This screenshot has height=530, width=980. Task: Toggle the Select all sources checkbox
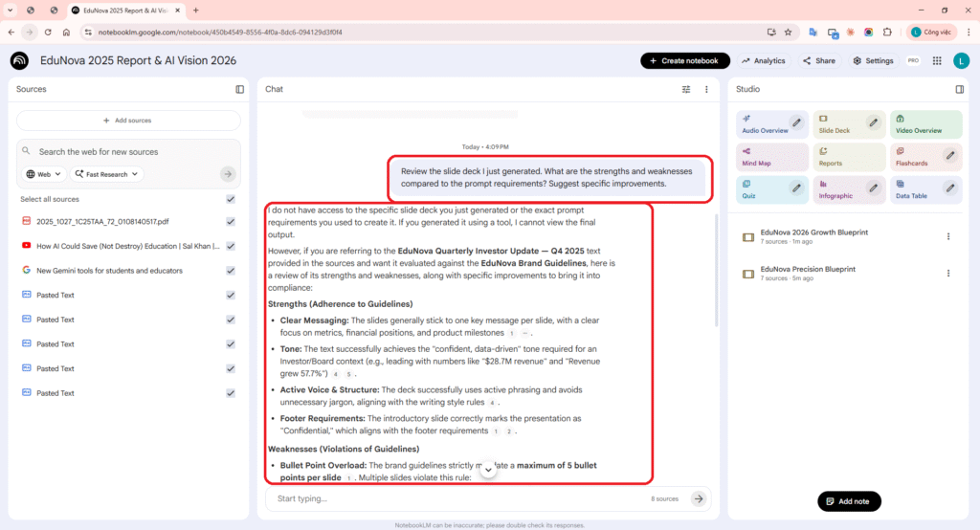tap(231, 199)
